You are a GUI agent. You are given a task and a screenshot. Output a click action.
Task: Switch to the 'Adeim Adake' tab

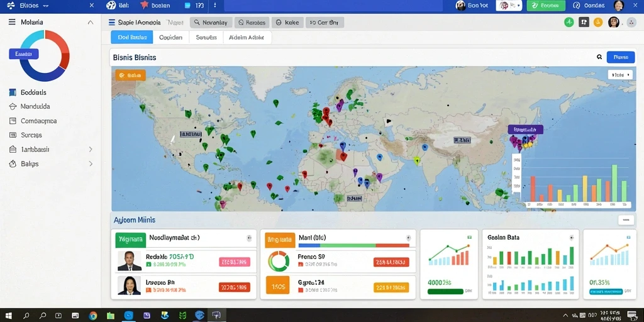point(247,37)
